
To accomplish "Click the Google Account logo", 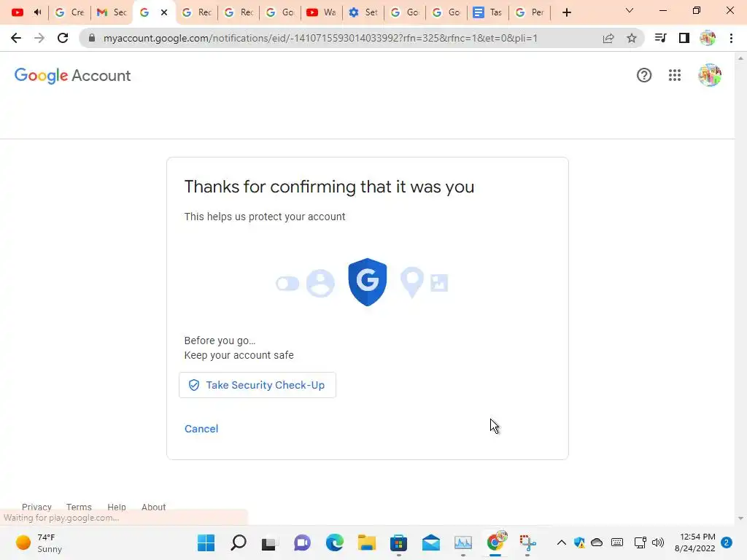I will pos(72,75).
